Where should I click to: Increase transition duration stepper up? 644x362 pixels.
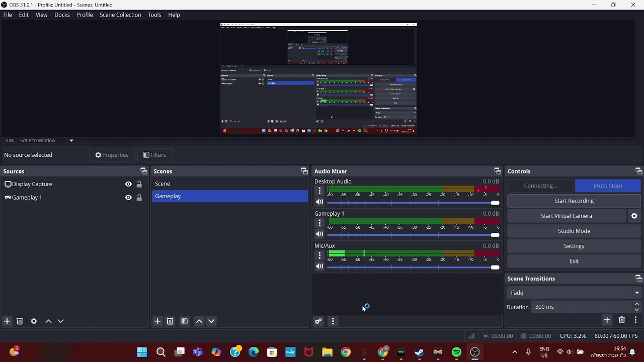(636, 304)
